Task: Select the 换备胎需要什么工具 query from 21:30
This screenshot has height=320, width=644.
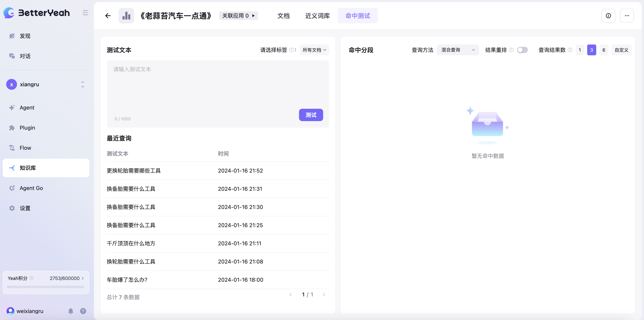Action: pos(131,207)
